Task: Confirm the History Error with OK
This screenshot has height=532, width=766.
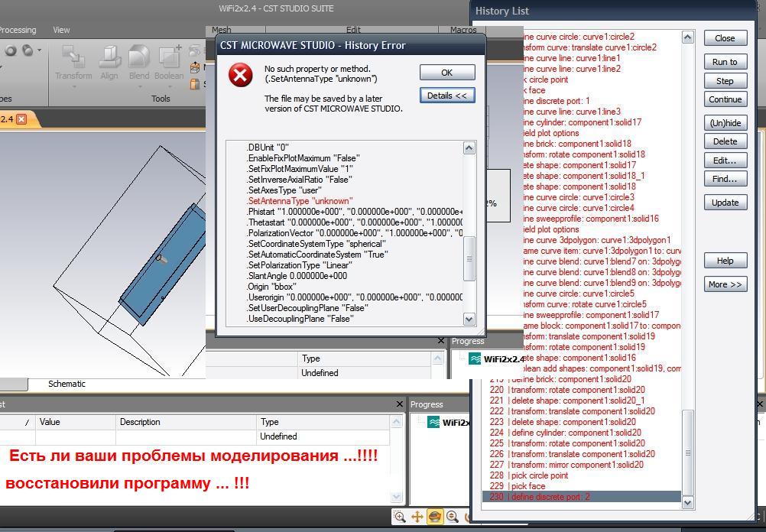Action: 447,73
